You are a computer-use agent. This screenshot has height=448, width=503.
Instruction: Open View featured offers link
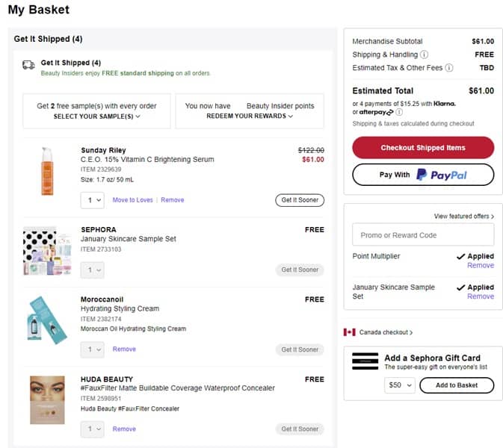click(463, 217)
